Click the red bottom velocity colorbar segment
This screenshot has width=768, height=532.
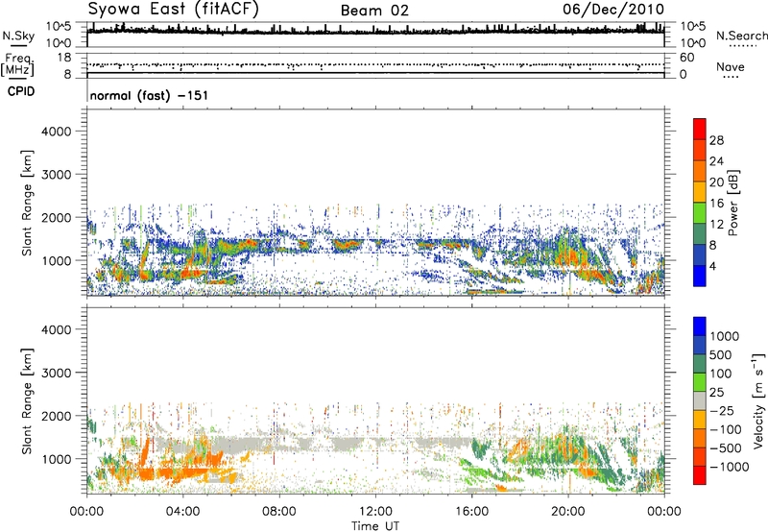coord(700,475)
